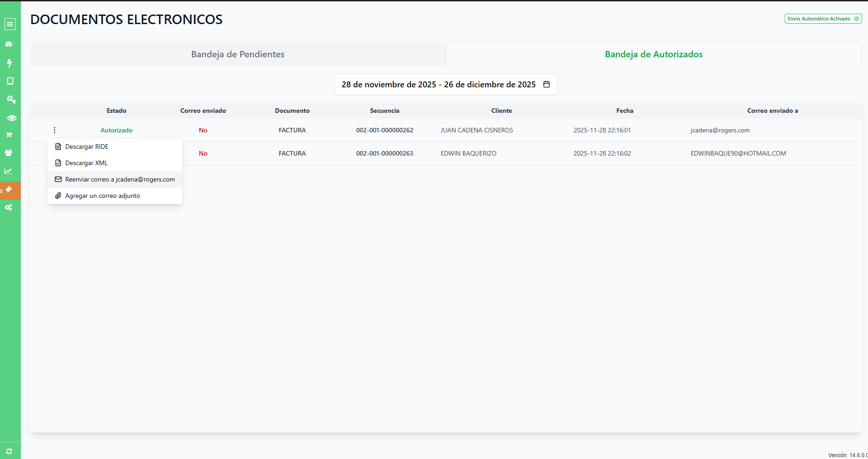This screenshot has width=868, height=459.
Task: Click the Autorizado status in the first row
Action: pyautogui.click(x=116, y=130)
